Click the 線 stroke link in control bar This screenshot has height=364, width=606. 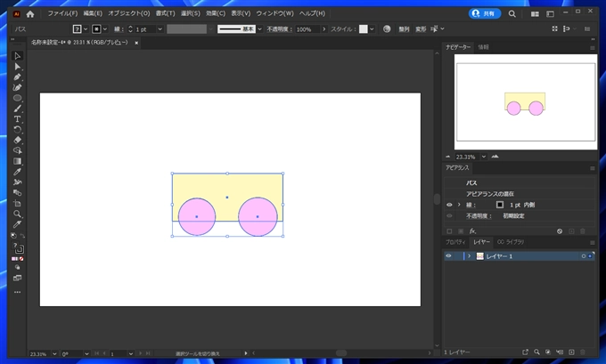point(118,29)
